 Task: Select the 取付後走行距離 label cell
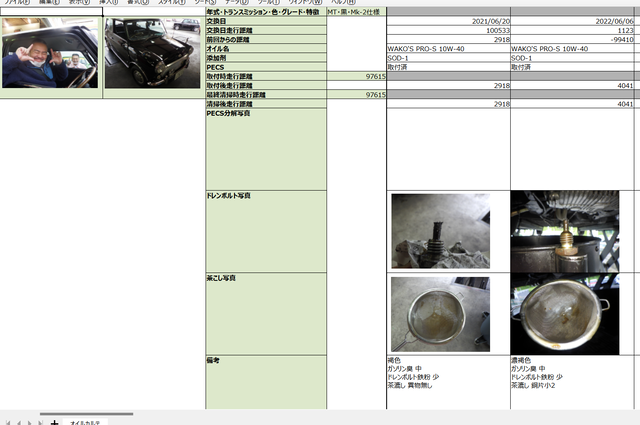(x=266, y=85)
